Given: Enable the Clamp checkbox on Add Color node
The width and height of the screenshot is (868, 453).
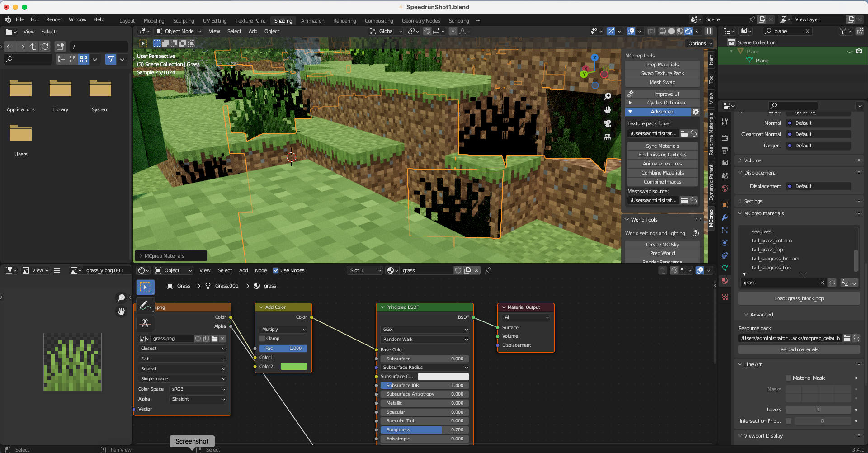Looking at the screenshot, I should [x=262, y=338].
